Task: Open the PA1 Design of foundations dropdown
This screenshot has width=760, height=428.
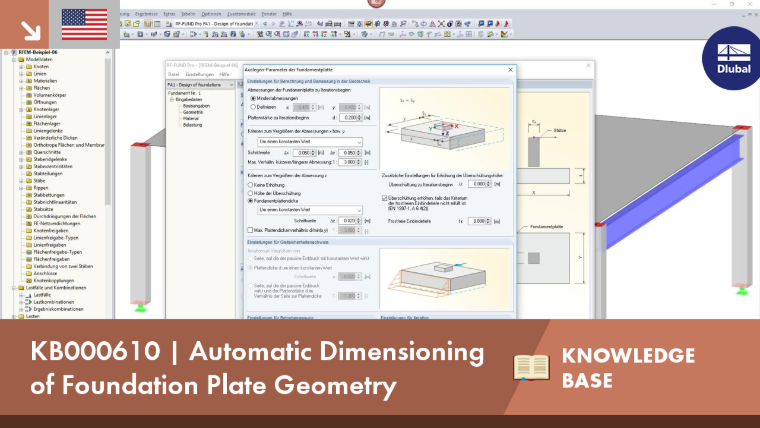Action: click(200, 85)
